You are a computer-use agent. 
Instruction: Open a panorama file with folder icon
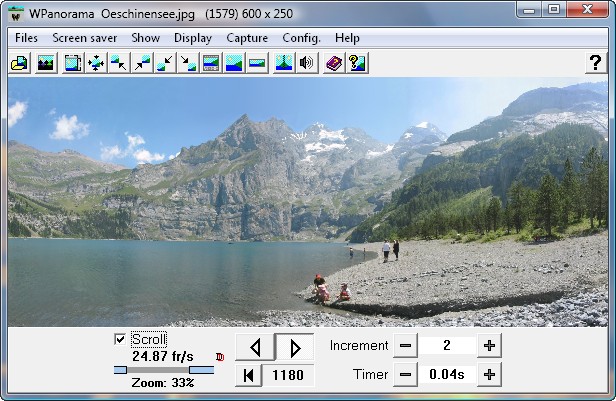coord(20,63)
